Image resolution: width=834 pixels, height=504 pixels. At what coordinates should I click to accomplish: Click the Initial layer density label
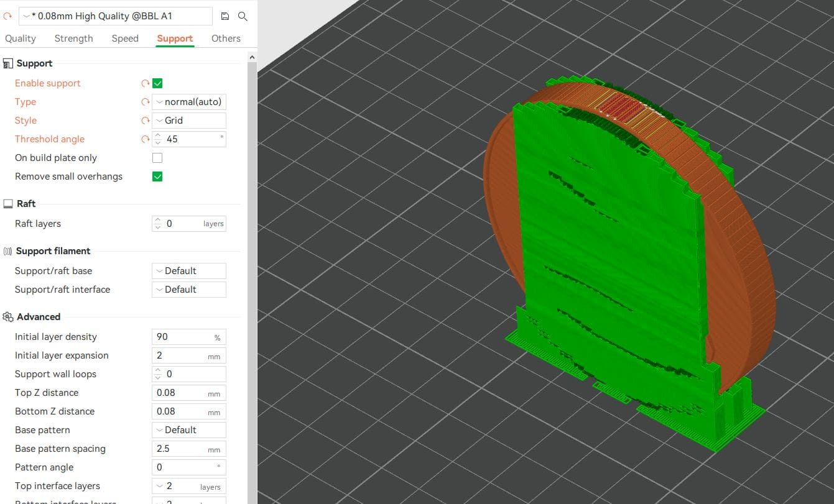[x=56, y=337]
